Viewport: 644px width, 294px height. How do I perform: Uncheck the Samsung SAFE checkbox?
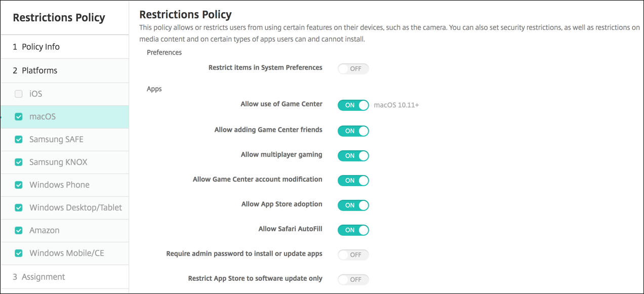click(x=19, y=140)
